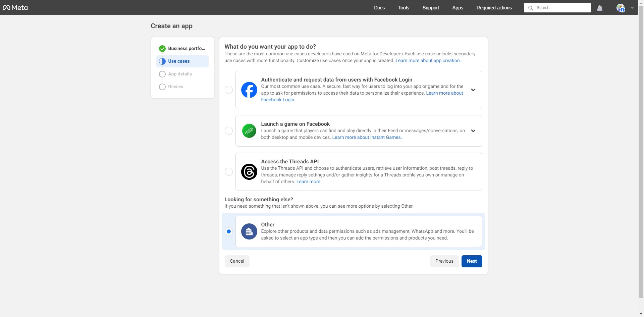The width and height of the screenshot is (644, 317).
Task: Click the Meta logo in header
Action: [15, 7]
